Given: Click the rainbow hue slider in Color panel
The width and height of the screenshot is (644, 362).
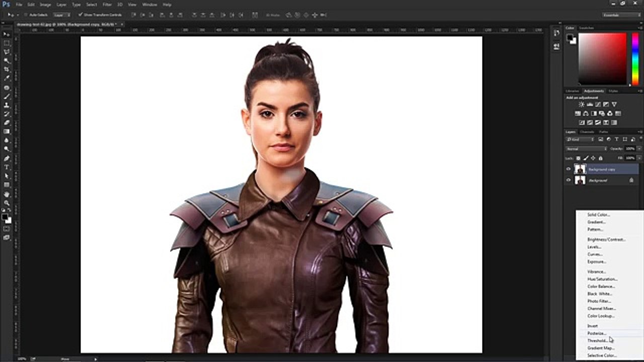Looking at the screenshot, I should 635,59.
